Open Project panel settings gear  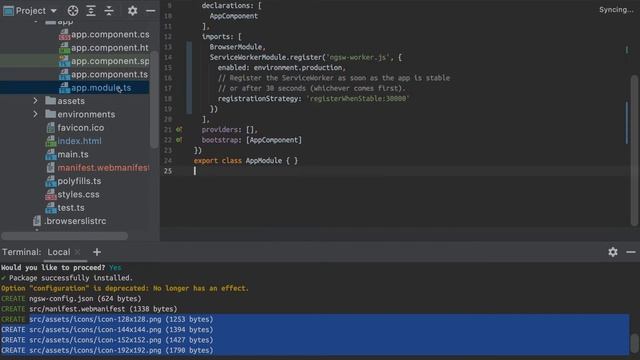[132, 11]
